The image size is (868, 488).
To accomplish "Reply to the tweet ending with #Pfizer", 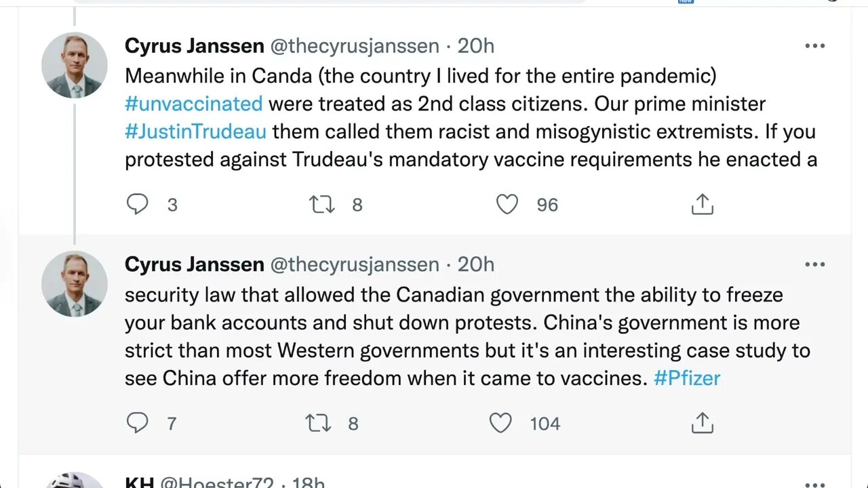I will 138,423.
